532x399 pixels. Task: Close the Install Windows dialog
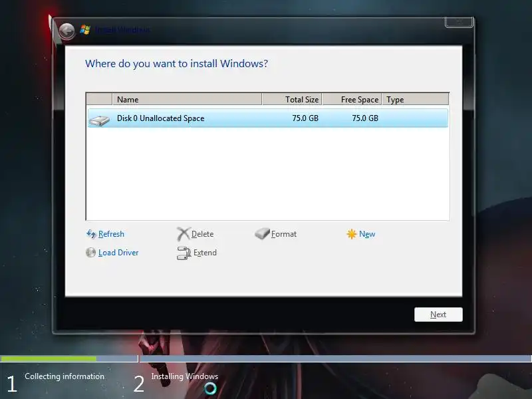click(x=459, y=22)
